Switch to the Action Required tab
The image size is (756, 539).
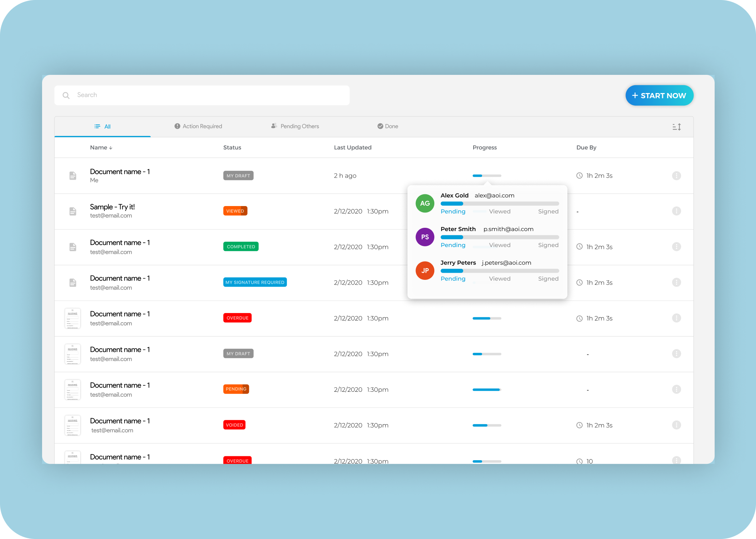(198, 126)
